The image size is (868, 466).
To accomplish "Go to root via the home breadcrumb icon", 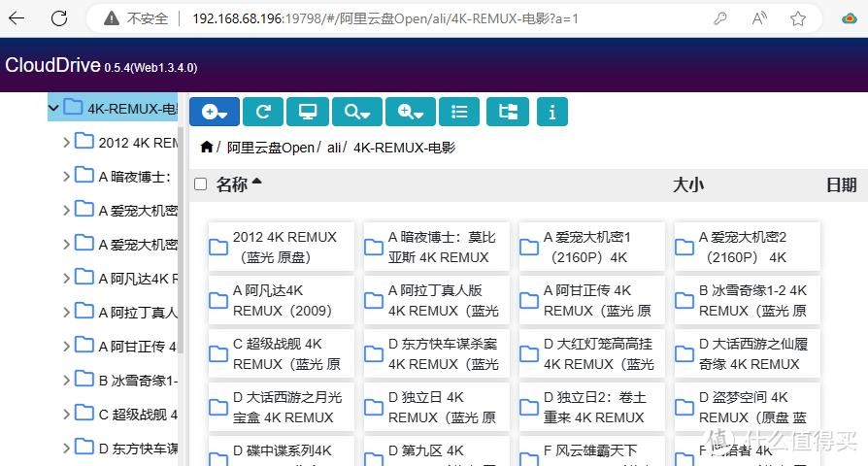I will tap(206, 148).
